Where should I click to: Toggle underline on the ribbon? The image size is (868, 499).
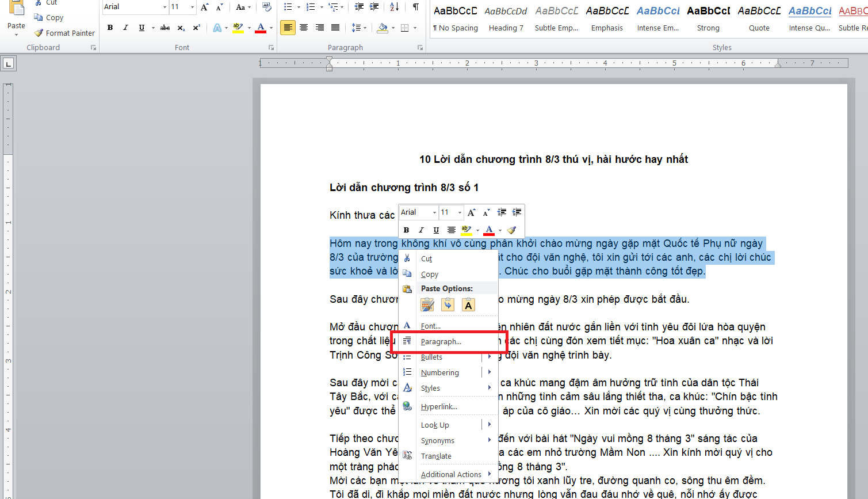pyautogui.click(x=141, y=27)
